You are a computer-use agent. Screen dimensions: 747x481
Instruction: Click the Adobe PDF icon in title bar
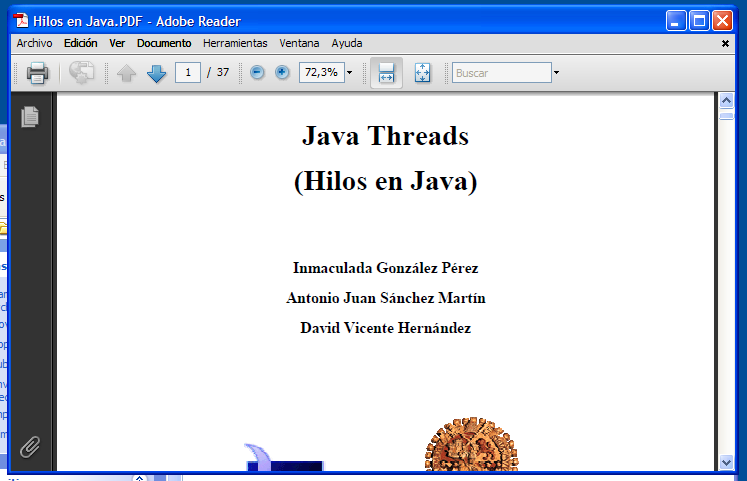tap(20, 20)
